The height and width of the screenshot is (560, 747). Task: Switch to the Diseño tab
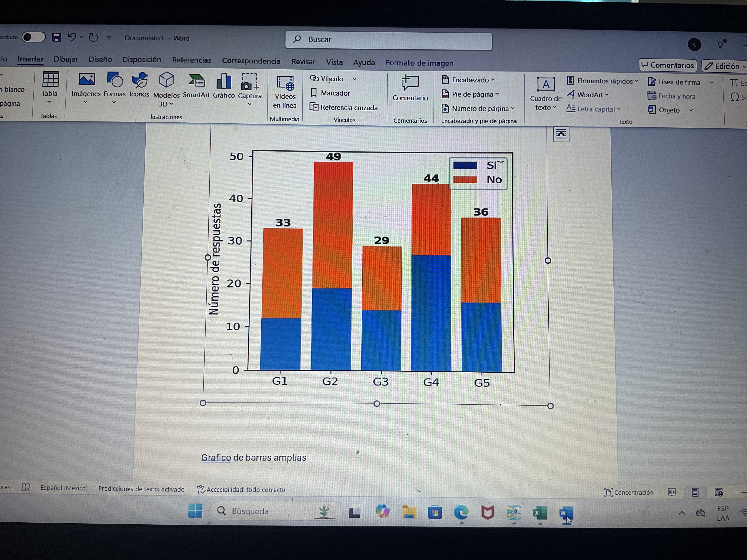point(100,59)
